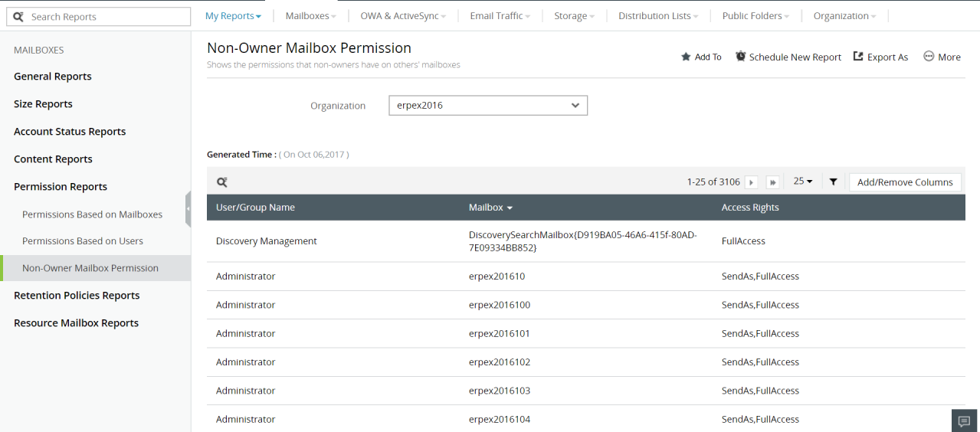Open the filter funnel icon

833,182
